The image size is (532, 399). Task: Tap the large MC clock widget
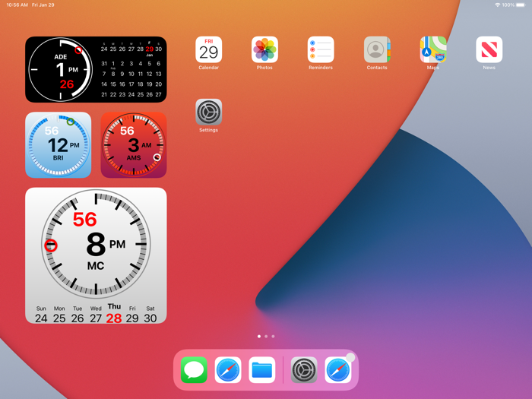96,255
